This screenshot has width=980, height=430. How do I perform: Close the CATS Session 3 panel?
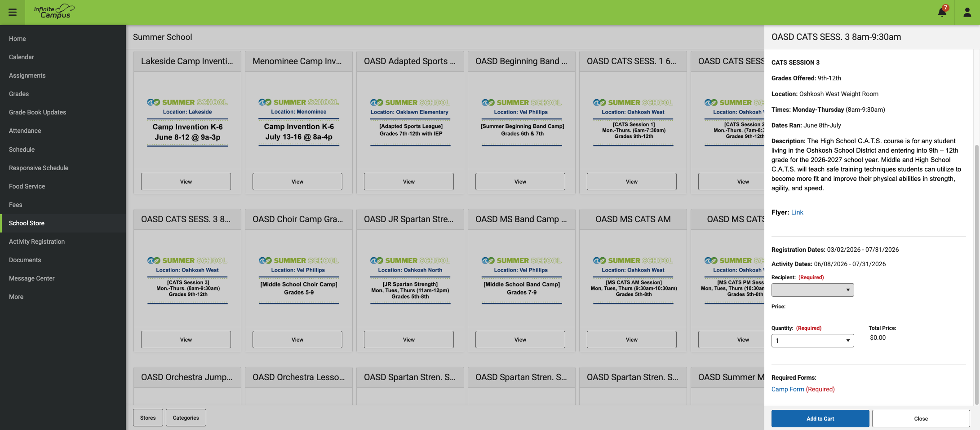[x=921, y=418]
